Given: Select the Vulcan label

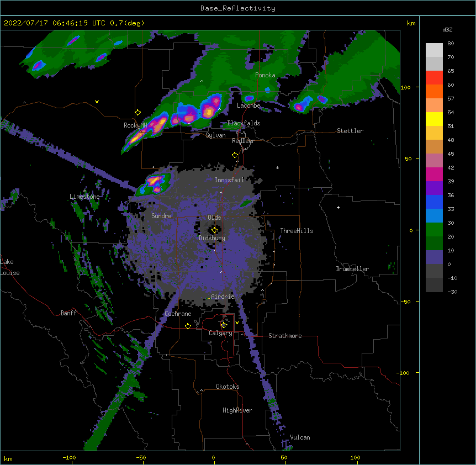Looking at the screenshot, I should (x=300, y=437).
